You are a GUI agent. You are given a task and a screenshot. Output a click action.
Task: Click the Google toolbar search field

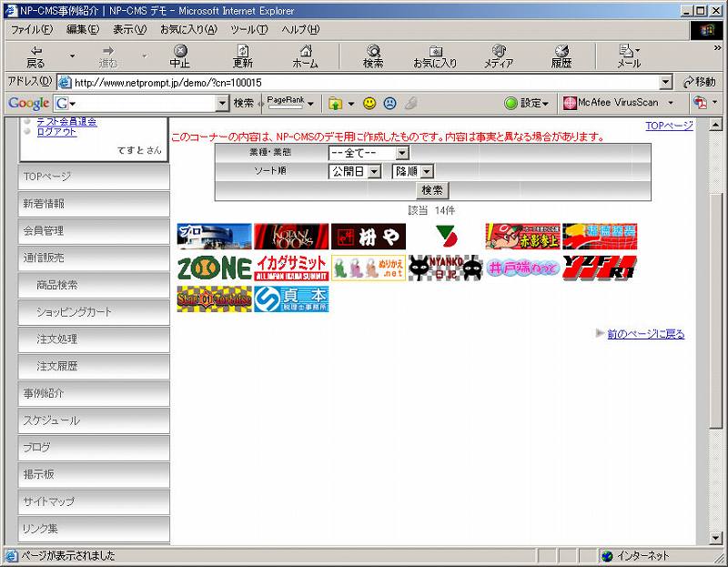143,103
